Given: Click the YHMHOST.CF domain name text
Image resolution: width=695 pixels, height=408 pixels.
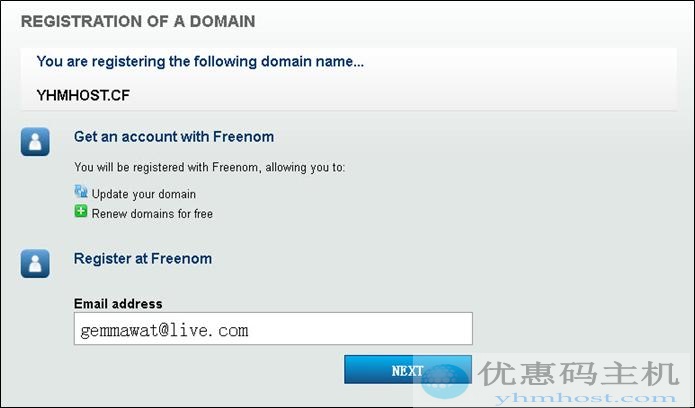Looking at the screenshot, I should [83, 95].
